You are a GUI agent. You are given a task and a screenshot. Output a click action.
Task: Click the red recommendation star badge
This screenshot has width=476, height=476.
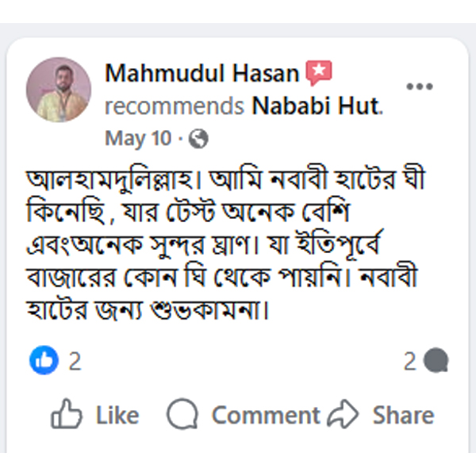pyautogui.click(x=319, y=74)
